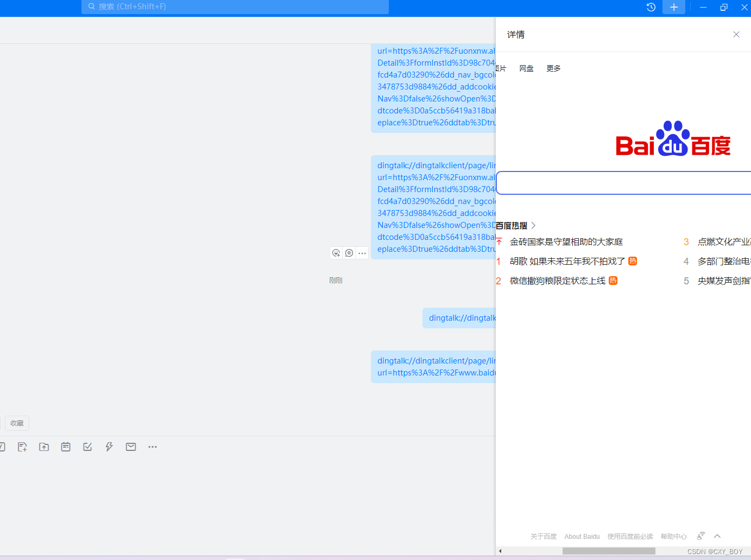Image resolution: width=751 pixels, height=560 pixels.
Task: Click the back-to-top up chevron in footer
Action: click(717, 536)
